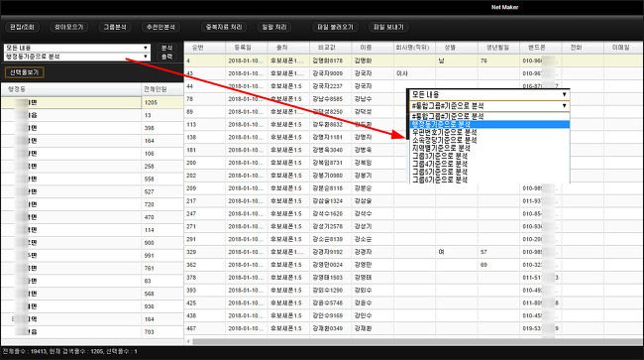Screen dimensions: 644x360
Task: Click 파일 보내기 to export a file
Action: (x=388, y=27)
